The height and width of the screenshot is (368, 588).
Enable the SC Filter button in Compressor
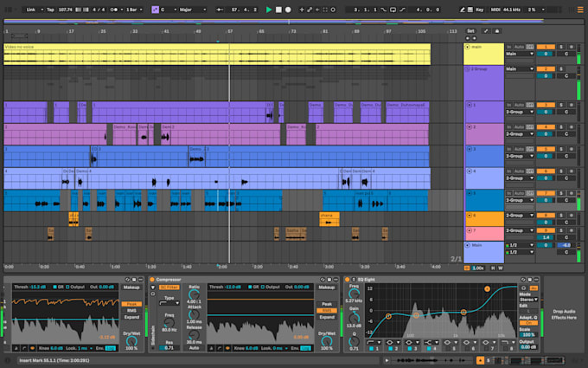pos(169,287)
